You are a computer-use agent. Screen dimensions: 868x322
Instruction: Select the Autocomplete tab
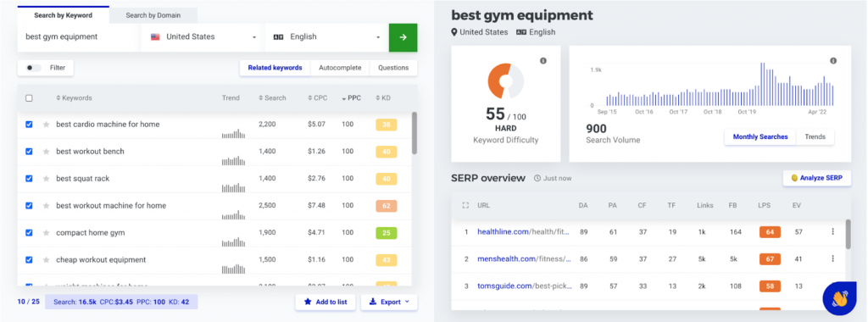[x=340, y=68]
